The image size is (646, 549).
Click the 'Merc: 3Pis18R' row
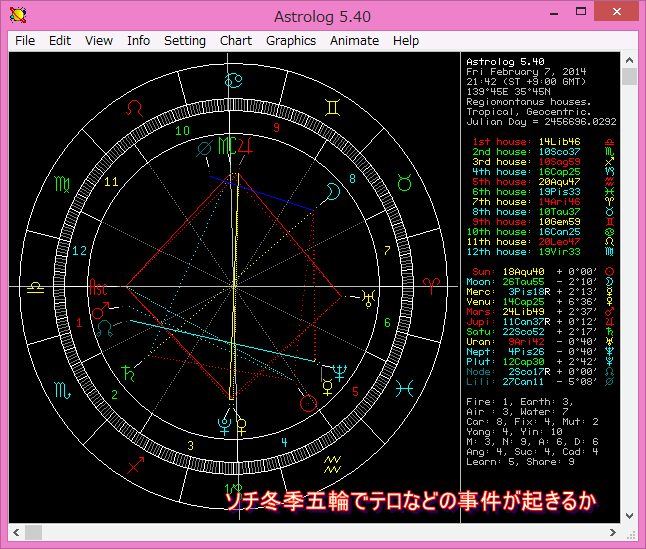pos(541,292)
